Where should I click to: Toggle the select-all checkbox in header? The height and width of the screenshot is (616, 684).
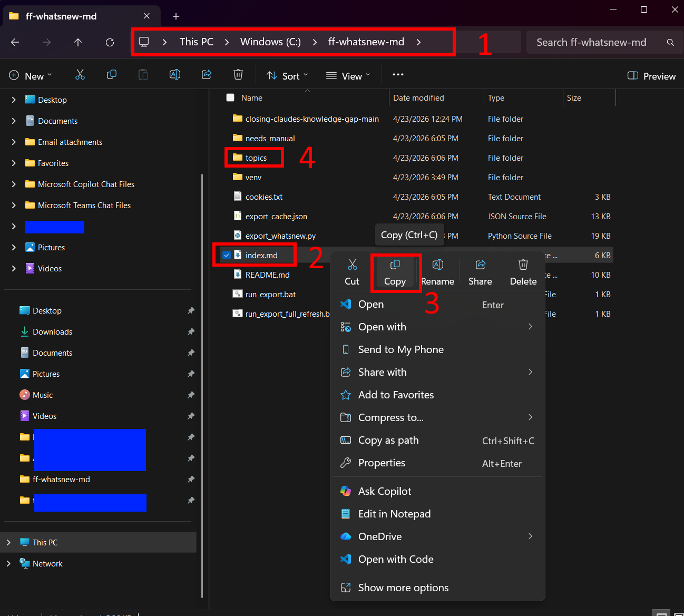pyautogui.click(x=230, y=97)
